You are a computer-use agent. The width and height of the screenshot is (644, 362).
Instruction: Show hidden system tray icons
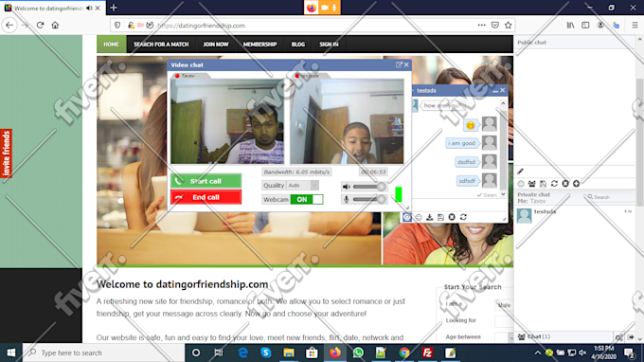(x=537, y=353)
